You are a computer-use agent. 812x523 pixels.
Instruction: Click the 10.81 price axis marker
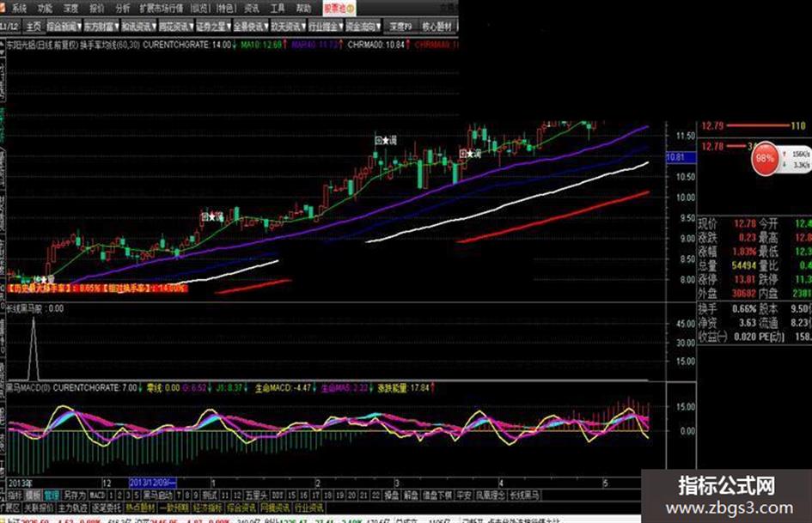(x=680, y=157)
